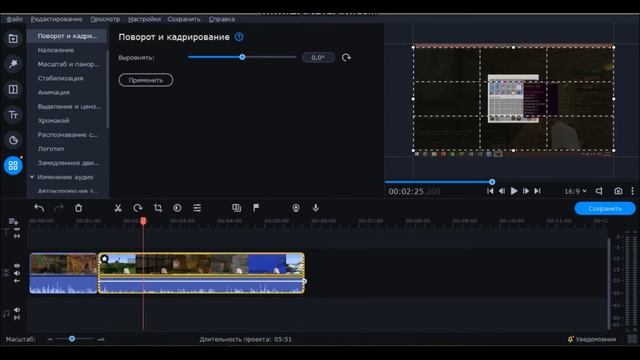640x360 pixels.
Task: Click the preview playback progress handle
Action: coord(492,182)
